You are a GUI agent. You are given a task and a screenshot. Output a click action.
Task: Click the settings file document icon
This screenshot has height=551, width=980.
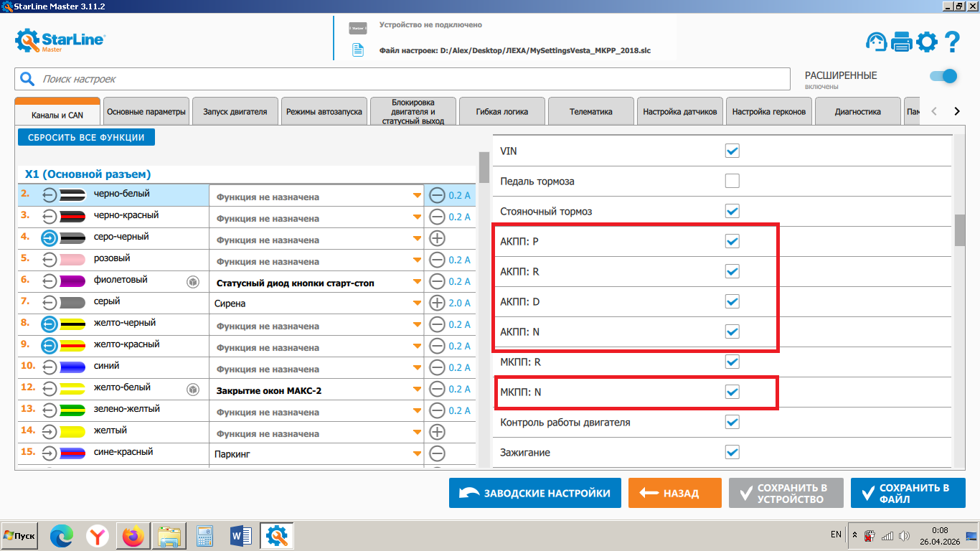(357, 50)
